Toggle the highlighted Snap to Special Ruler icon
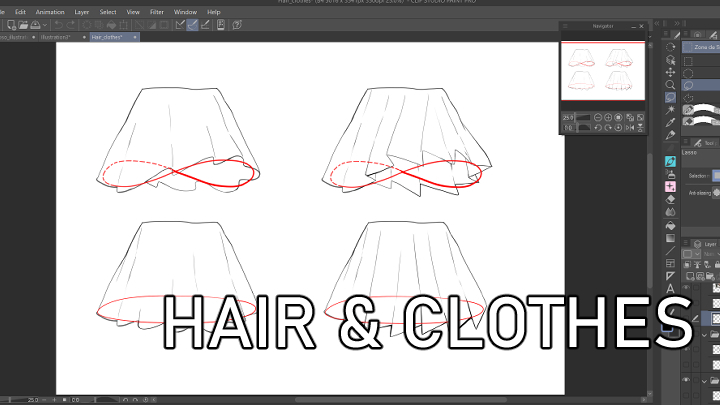720x405 pixels. [192, 25]
